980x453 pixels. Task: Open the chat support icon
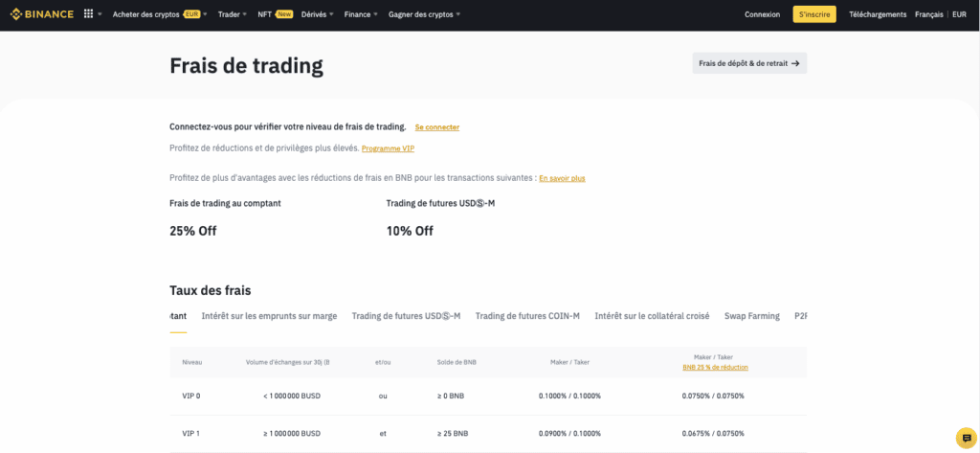(965, 437)
